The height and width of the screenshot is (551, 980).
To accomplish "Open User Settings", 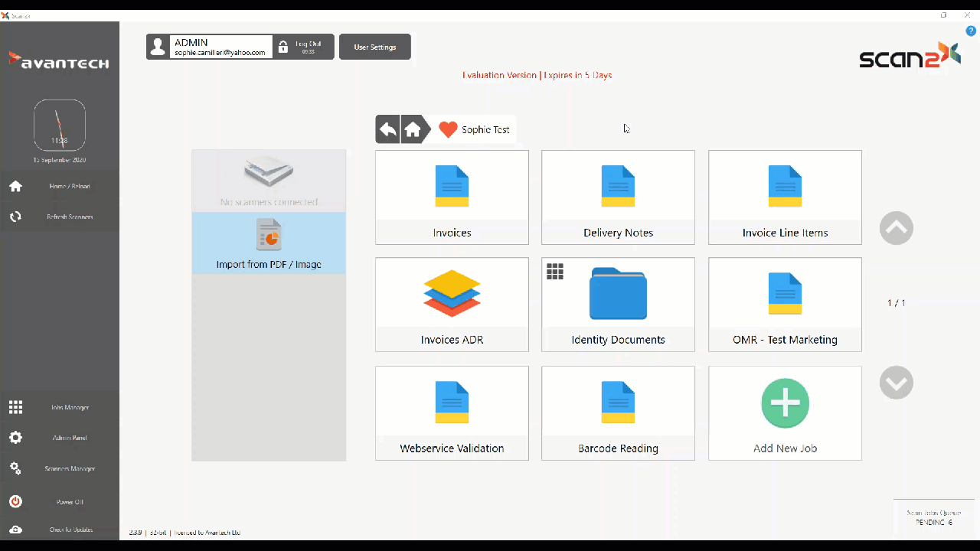I will [x=374, y=47].
